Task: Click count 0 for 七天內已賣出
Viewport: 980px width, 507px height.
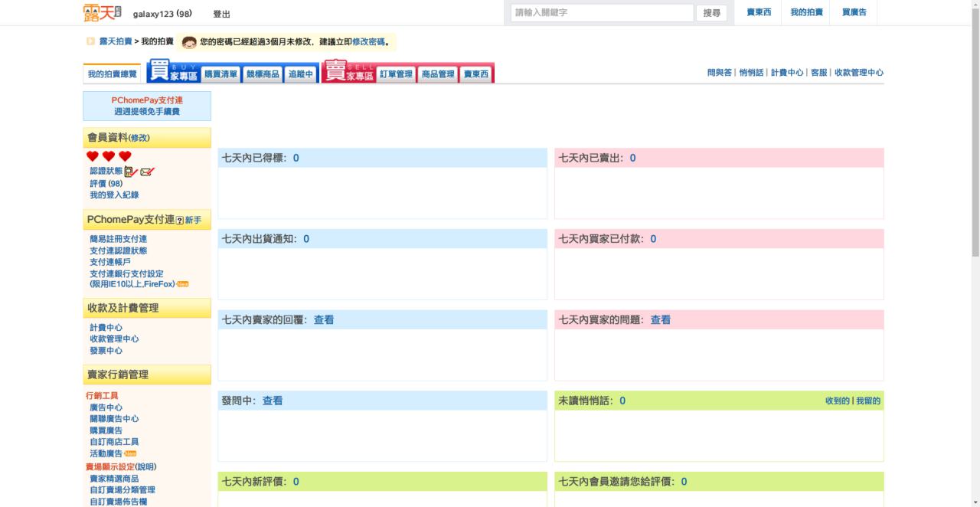Action: [x=632, y=158]
